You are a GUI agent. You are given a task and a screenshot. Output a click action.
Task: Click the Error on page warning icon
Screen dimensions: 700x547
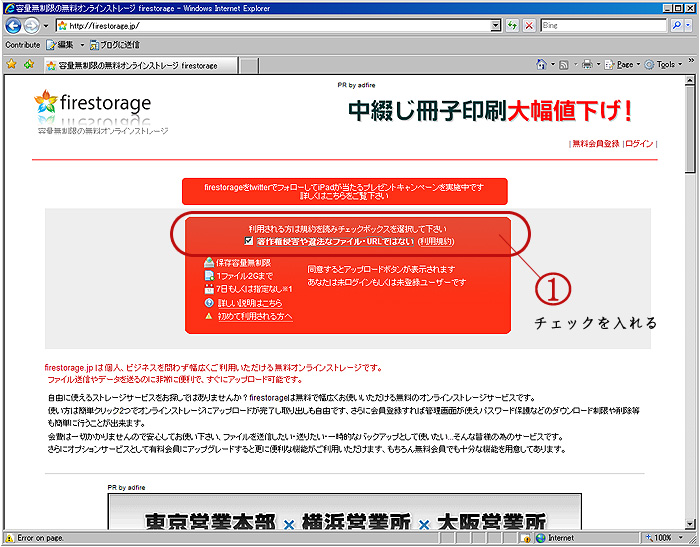[x=10, y=538]
